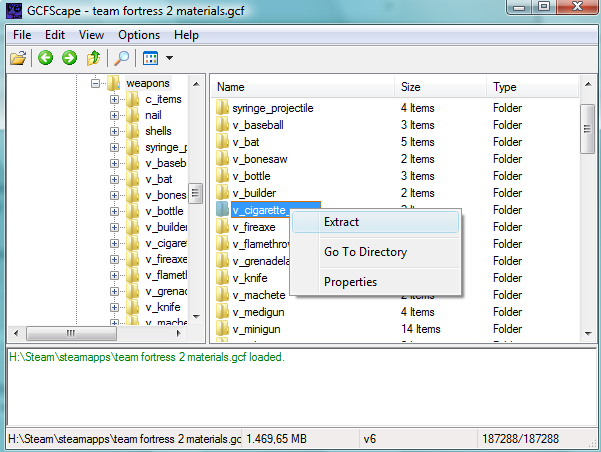Screen dimensions: 601x452
Task: Click tree pane scroll left arrow
Action: coord(16,333)
